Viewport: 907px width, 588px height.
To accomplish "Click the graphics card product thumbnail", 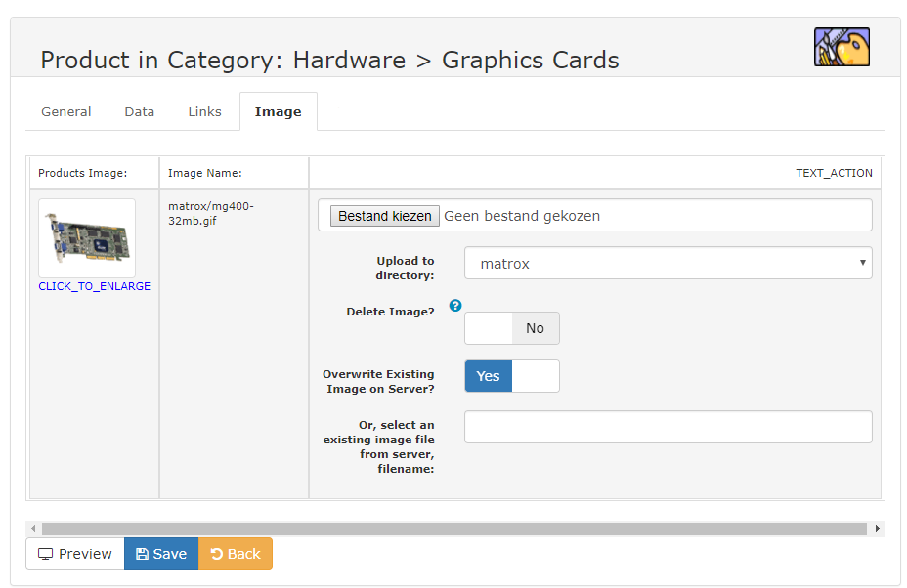I will coord(87,237).
